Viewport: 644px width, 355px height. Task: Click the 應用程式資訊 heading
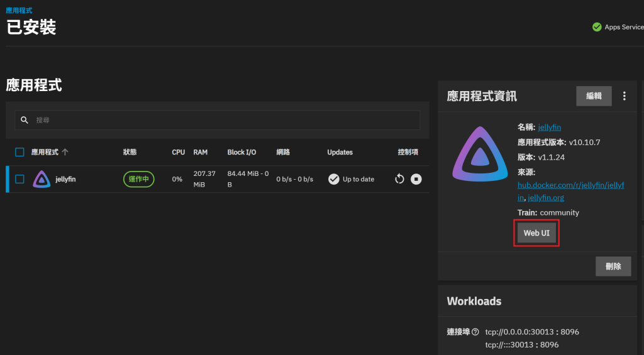coord(482,96)
